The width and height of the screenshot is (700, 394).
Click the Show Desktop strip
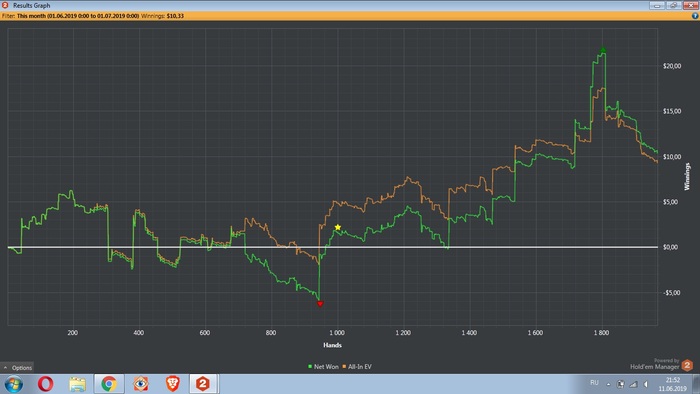tap(696, 384)
